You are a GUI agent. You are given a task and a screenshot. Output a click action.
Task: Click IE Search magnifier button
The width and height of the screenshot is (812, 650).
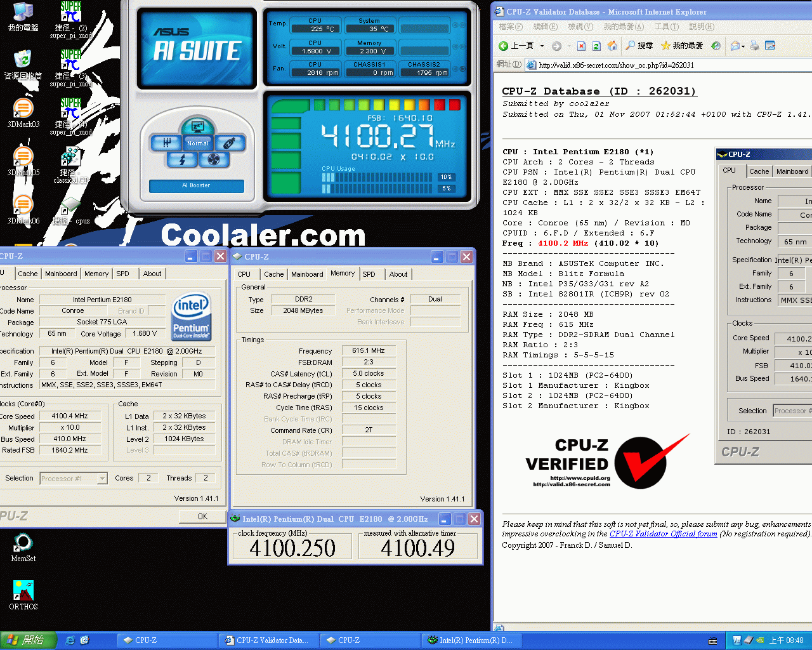[x=639, y=46]
